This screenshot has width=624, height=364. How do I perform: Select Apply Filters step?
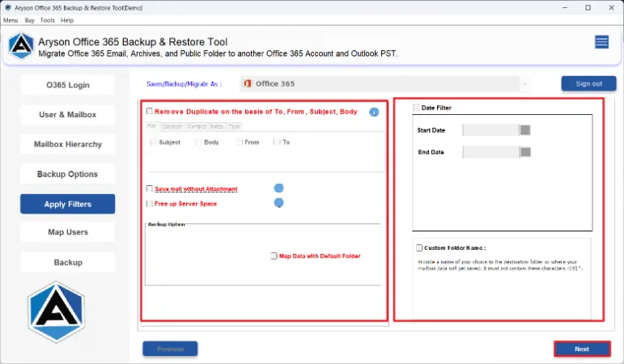(x=68, y=204)
